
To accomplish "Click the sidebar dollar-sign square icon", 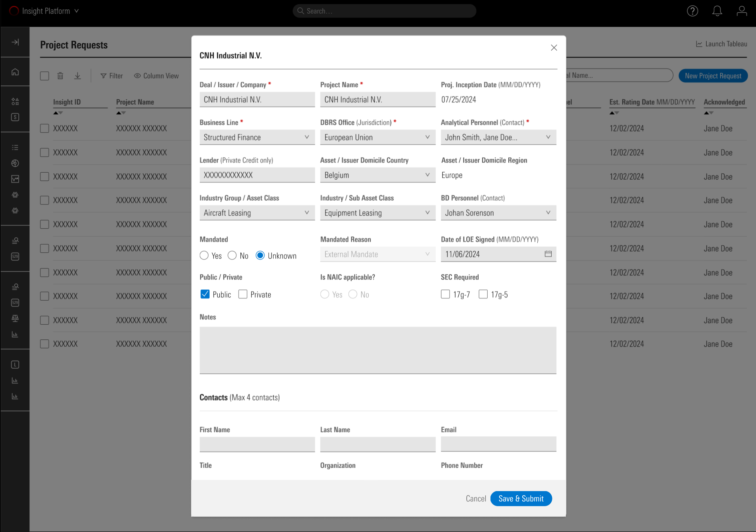I will tap(15, 117).
